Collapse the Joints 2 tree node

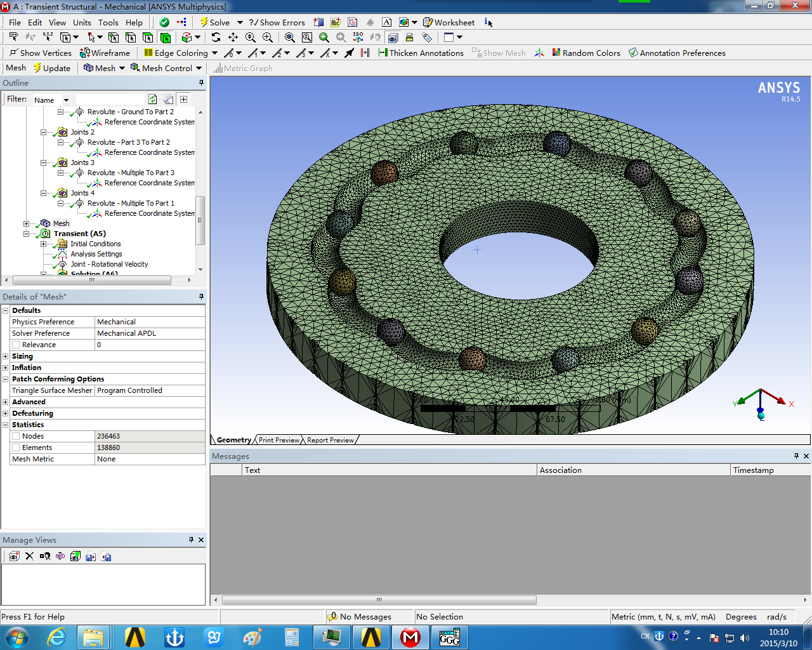(x=44, y=132)
